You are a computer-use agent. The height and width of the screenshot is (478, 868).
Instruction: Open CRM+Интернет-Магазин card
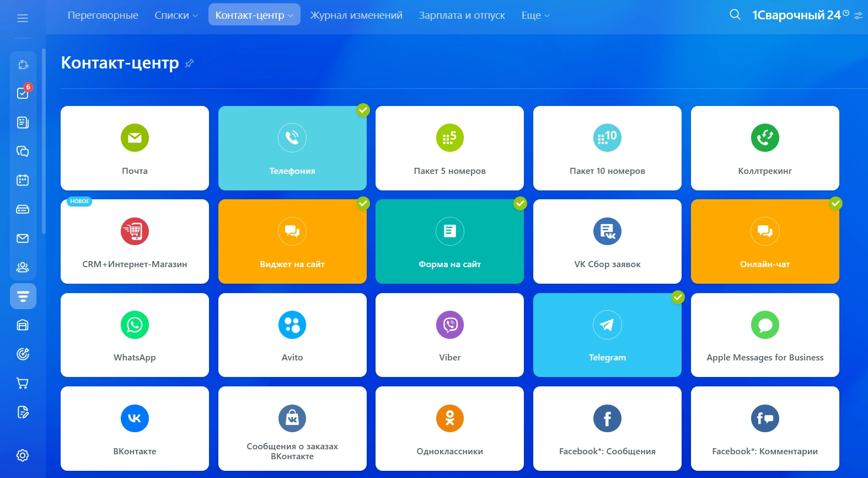click(x=135, y=241)
